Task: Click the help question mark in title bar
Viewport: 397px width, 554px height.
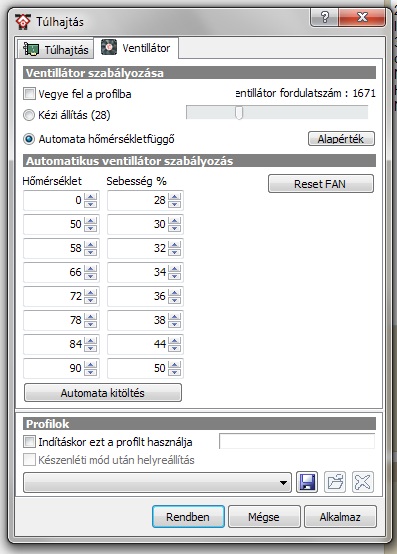Action: [x=325, y=17]
